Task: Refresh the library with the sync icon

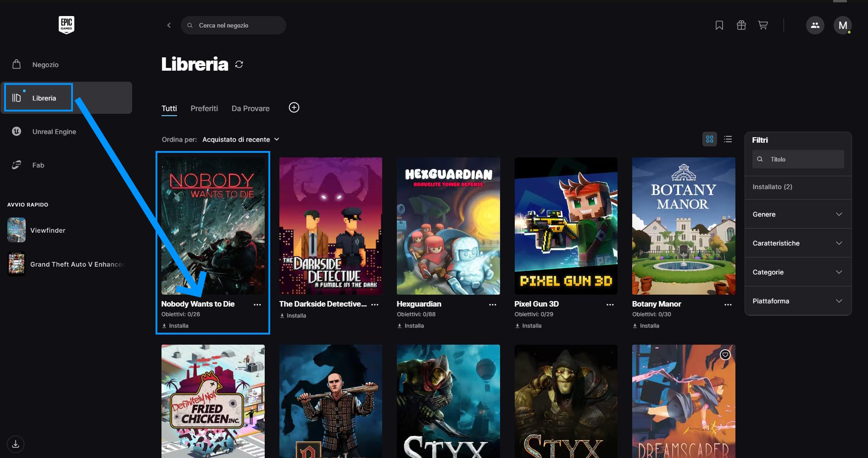Action: (x=239, y=64)
